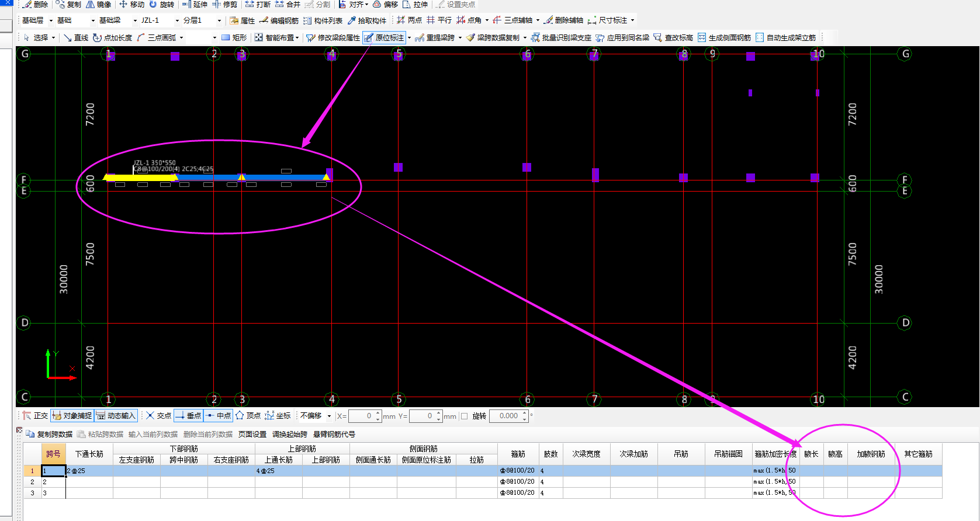Select the 复制 (copy) tool
The width and height of the screenshot is (980, 521).
[x=69, y=4]
